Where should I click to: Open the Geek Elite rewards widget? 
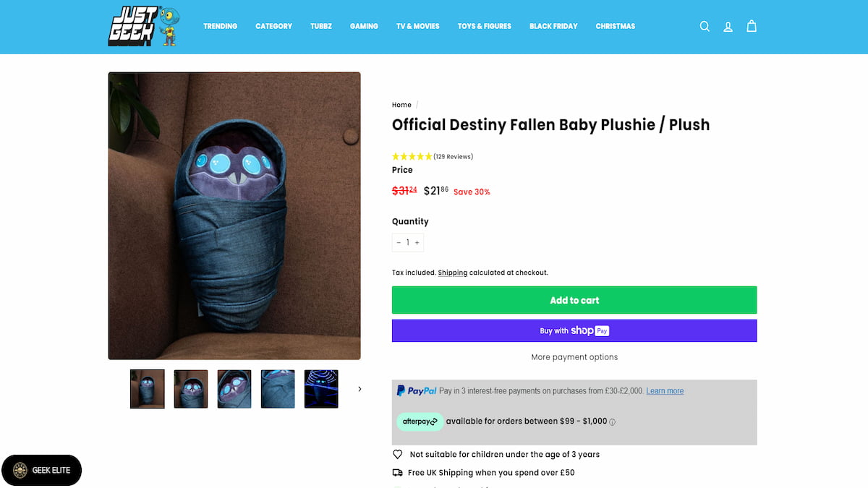pos(41,470)
